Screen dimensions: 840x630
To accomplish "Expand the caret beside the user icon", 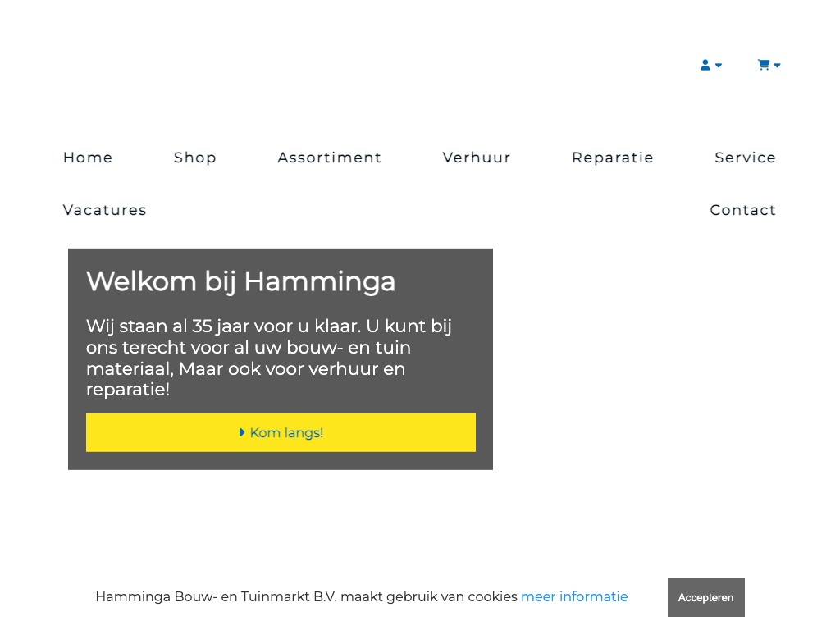I will coord(719,66).
